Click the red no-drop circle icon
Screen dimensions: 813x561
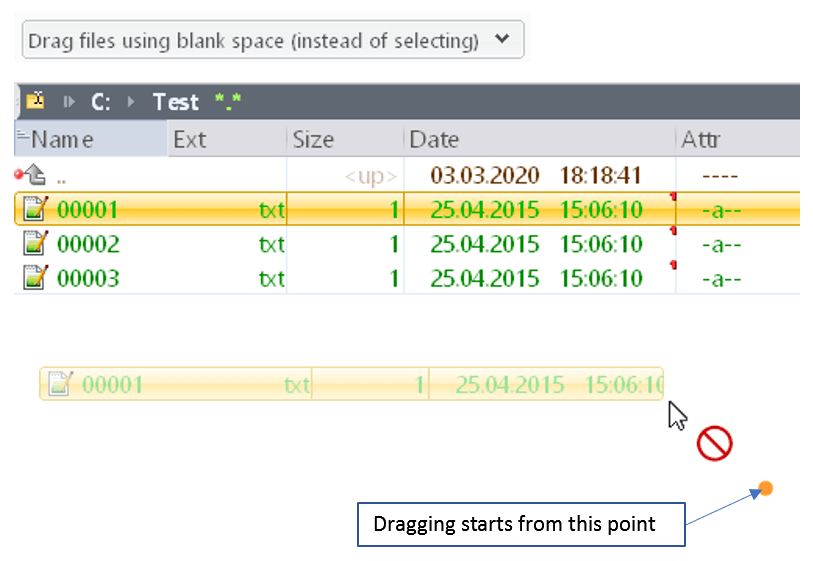click(x=715, y=443)
